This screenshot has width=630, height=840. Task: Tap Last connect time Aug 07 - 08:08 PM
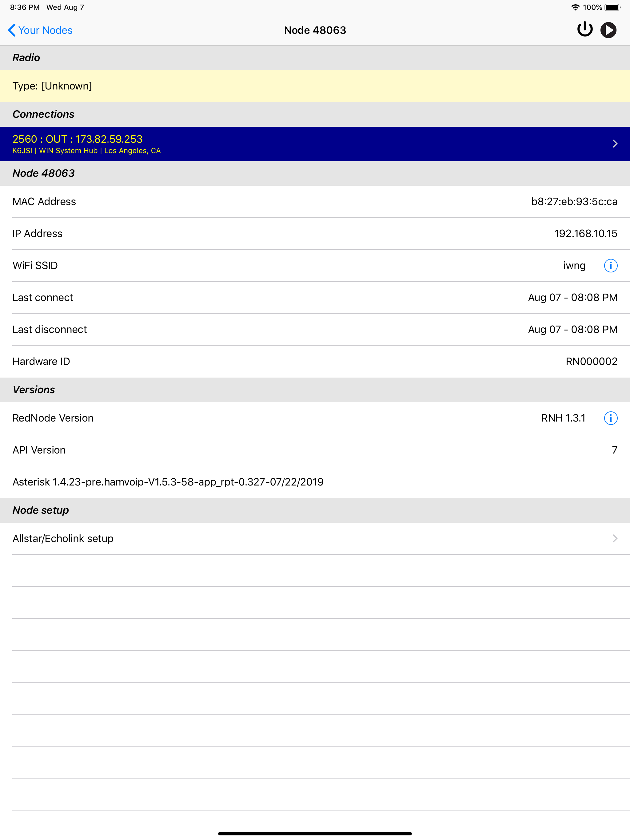click(572, 297)
